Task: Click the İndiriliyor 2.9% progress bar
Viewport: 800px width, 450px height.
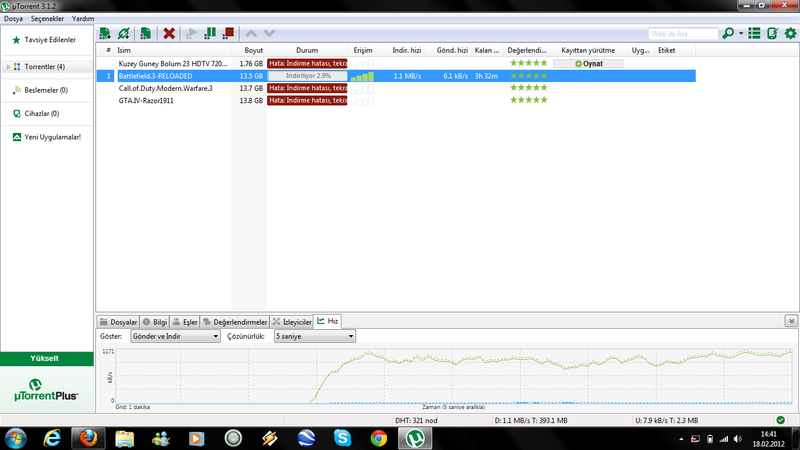Action: coord(308,76)
